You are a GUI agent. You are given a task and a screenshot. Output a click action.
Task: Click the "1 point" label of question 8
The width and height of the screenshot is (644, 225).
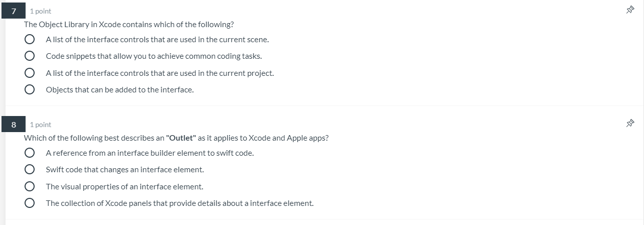point(41,125)
